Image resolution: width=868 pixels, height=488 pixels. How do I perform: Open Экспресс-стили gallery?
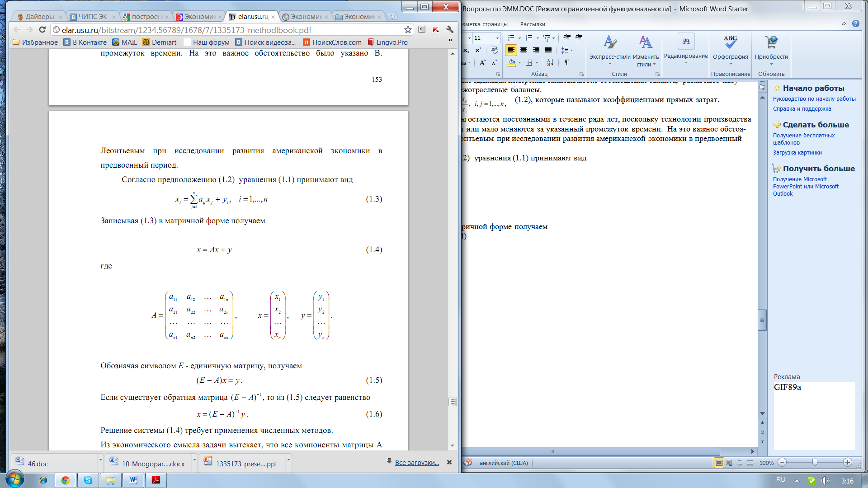(610, 50)
